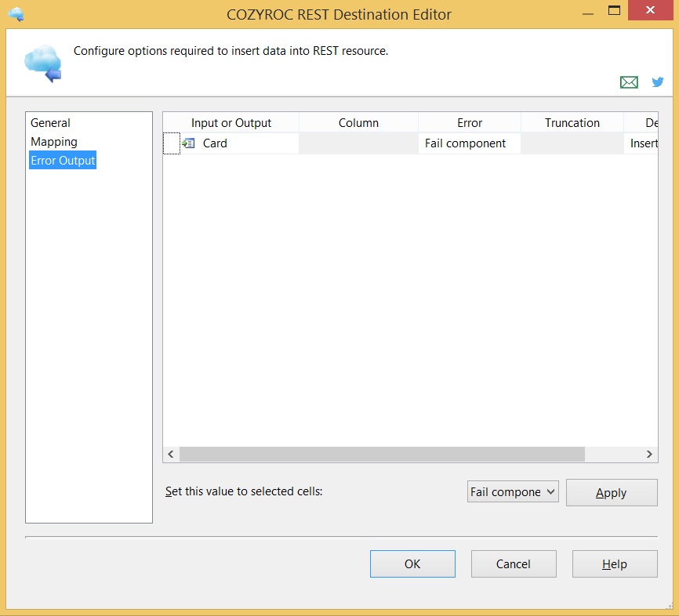Viewport: 679px width, 616px height.
Task: Switch to the Mapping page
Action: (54, 142)
